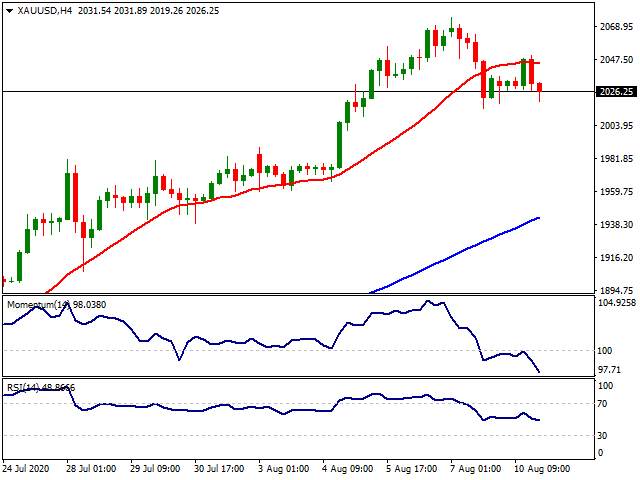The width and height of the screenshot is (640, 480).
Task: Click the end of the blue moving average line
Action: click(x=539, y=218)
